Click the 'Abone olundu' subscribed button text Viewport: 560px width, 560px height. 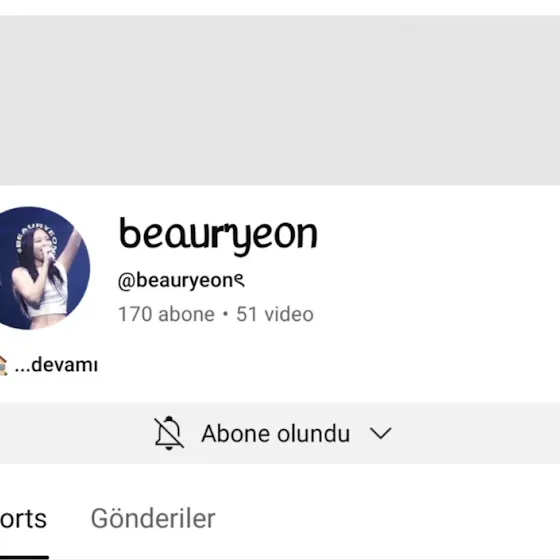tap(275, 434)
